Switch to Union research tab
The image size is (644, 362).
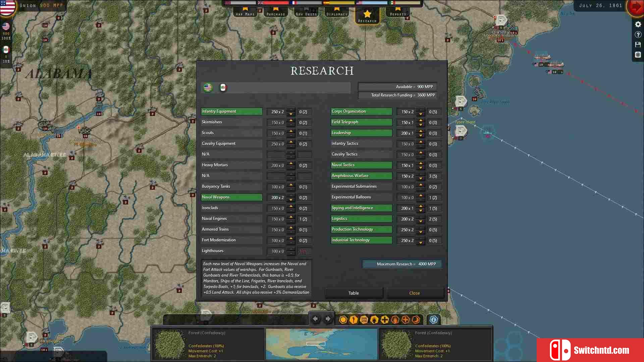208,87
